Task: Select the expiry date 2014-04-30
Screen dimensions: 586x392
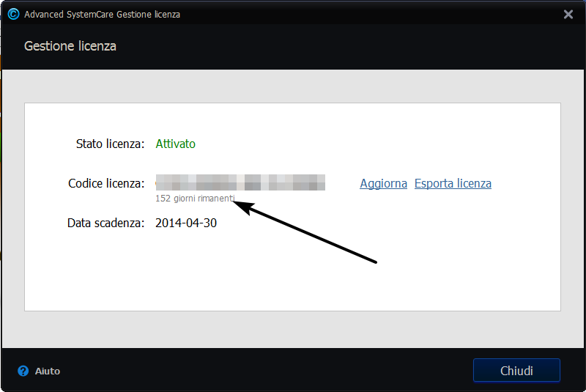Action: pyautogui.click(x=186, y=223)
